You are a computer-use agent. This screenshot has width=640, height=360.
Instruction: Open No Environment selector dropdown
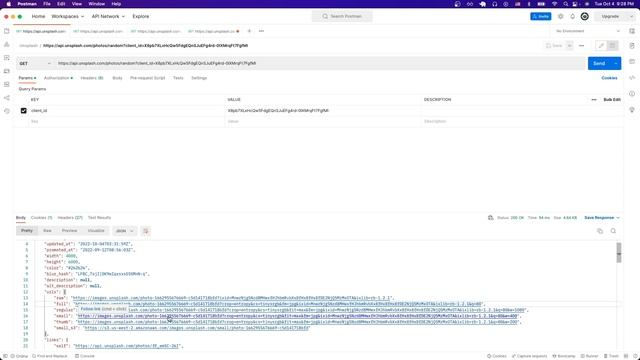(x=588, y=31)
